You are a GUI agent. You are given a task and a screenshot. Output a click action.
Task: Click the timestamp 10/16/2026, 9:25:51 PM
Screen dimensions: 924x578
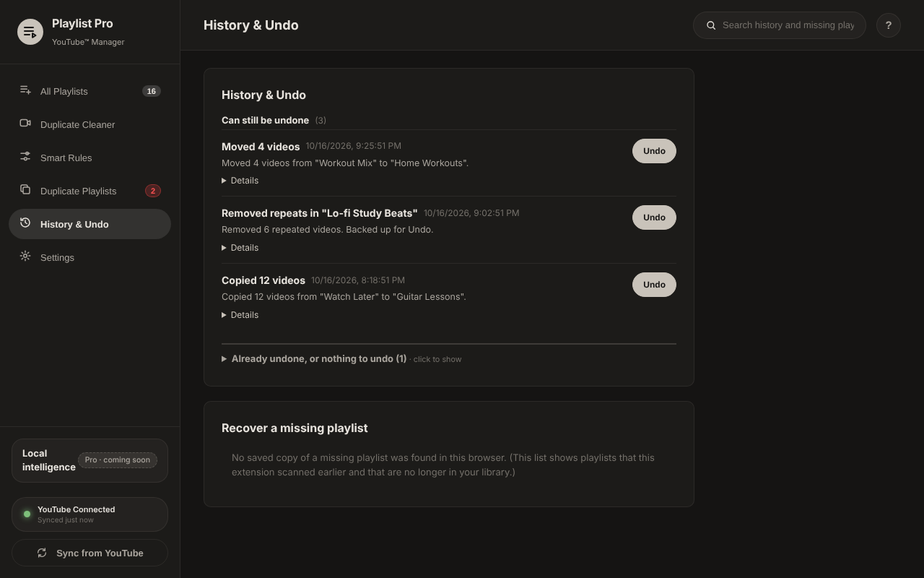354,146
